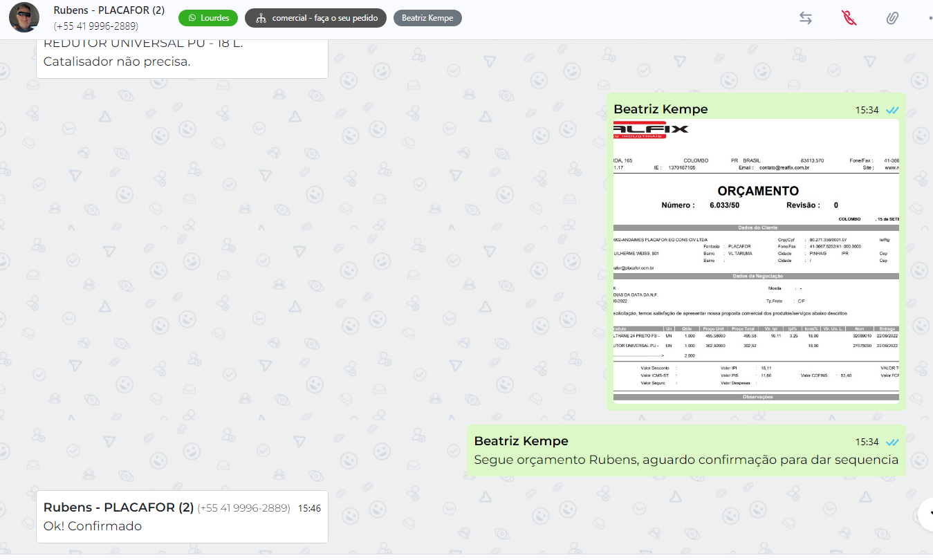Click the scroll-to-bottom round button
The width and height of the screenshot is (933, 560).
925,513
